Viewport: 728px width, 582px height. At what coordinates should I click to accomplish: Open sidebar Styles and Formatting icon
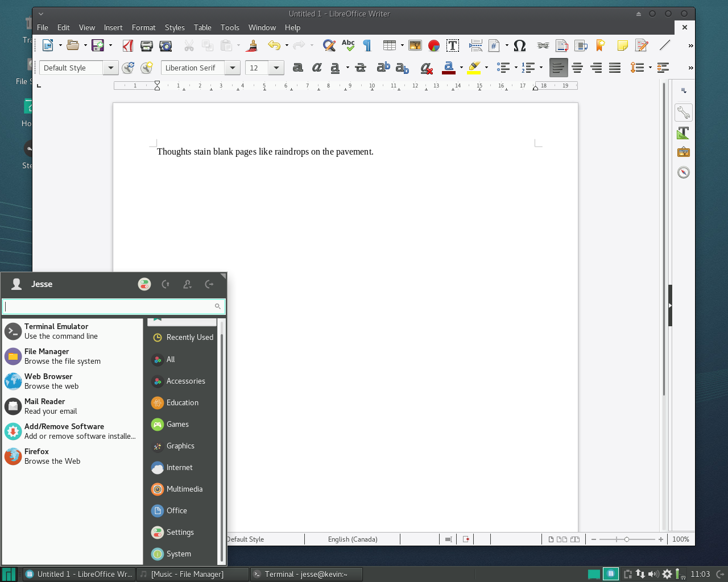click(x=684, y=133)
